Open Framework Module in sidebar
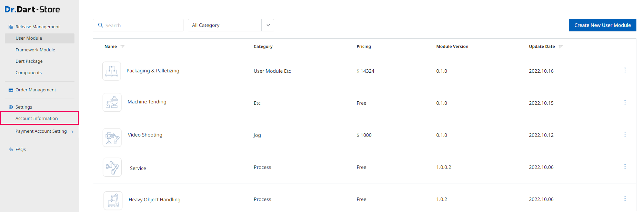 pyautogui.click(x=35, y=50)
